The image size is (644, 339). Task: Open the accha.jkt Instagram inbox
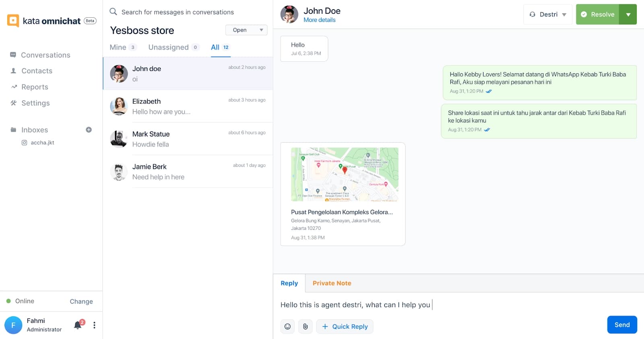click(42, 143)
